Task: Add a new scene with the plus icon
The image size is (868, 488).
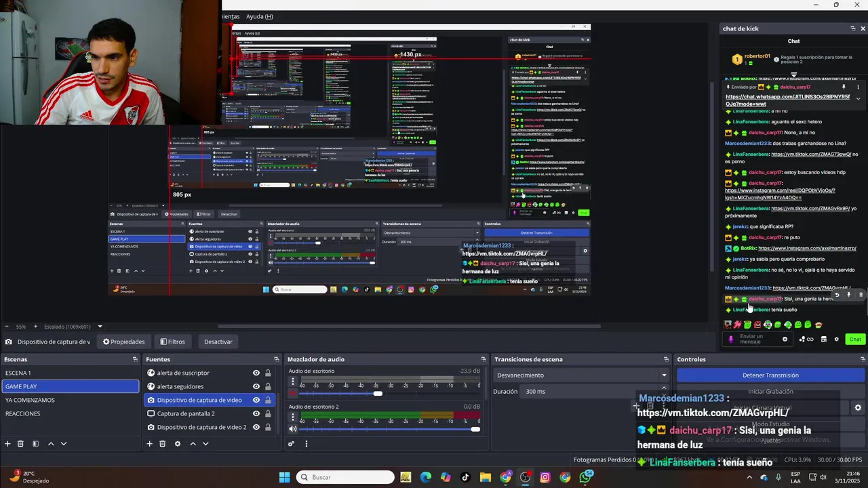Action: 7,444
